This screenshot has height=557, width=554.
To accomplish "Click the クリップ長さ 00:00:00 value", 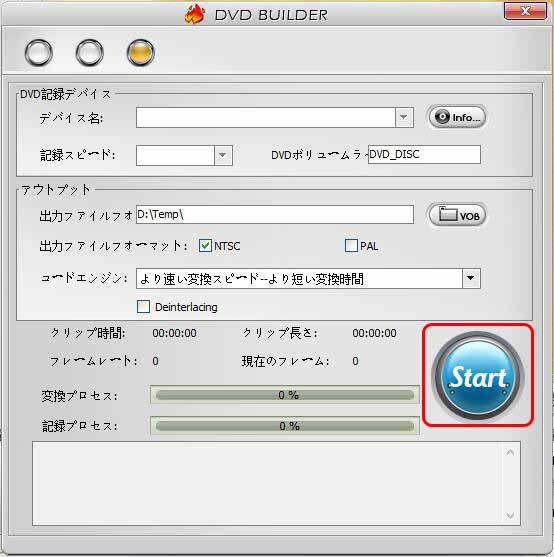I will (x=374, y=333).
